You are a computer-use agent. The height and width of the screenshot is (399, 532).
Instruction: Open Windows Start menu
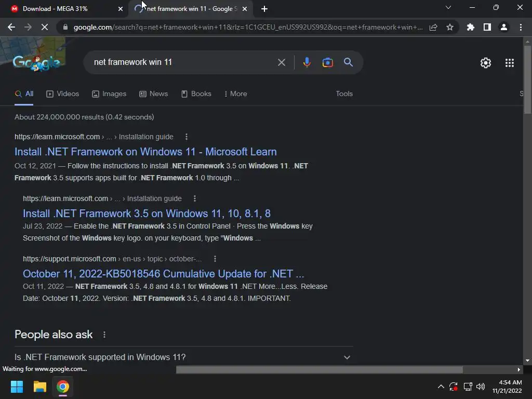[17, 387]
